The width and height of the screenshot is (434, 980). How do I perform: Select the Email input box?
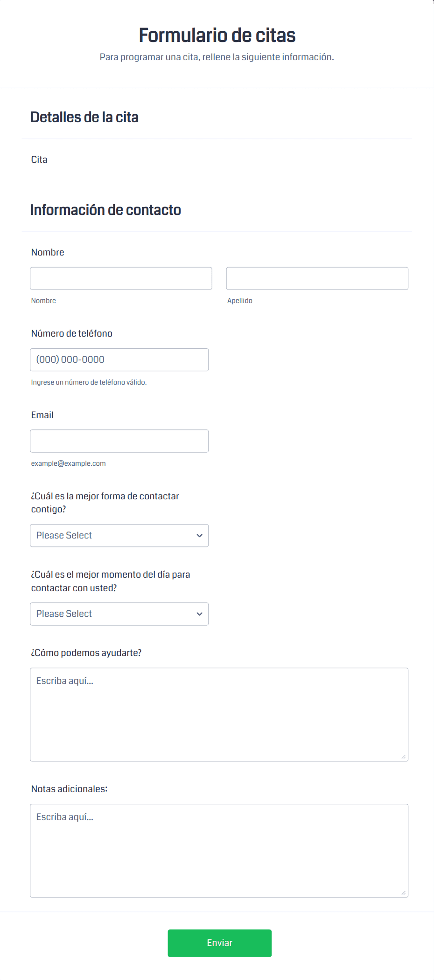[x=119, y=441]
